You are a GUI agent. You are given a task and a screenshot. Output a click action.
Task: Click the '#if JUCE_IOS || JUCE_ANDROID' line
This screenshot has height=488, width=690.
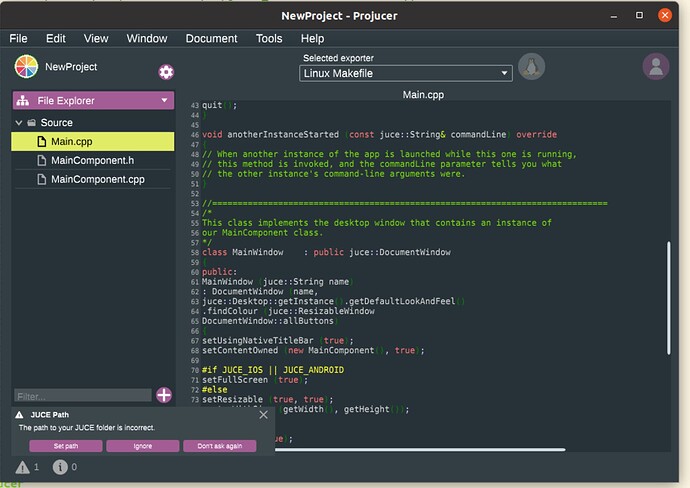tap(273, 370)
